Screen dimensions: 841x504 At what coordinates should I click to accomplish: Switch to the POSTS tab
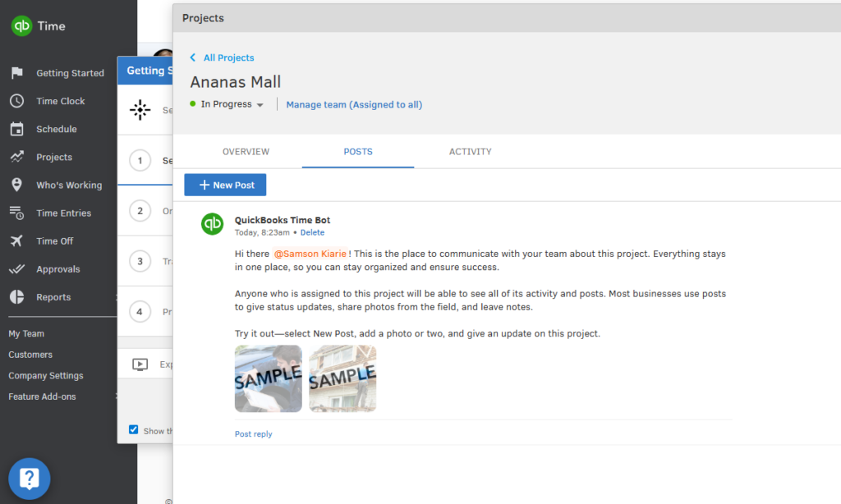(x=358, y=152)
